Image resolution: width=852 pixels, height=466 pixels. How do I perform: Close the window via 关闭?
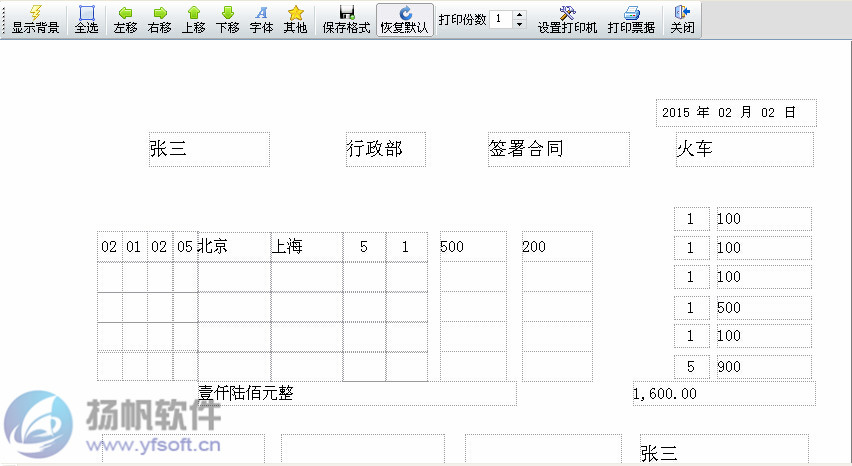pyautogui.click(x=682, y=19)
